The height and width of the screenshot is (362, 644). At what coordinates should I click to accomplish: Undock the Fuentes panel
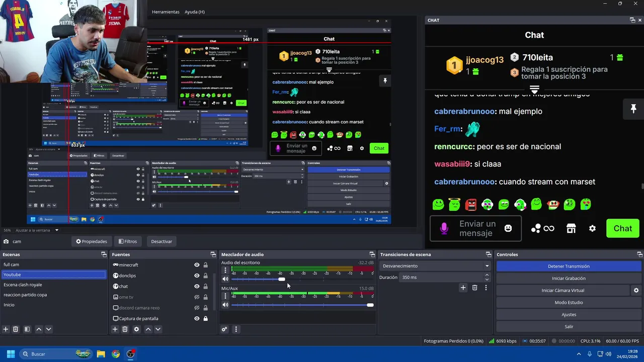pos(213,254)
